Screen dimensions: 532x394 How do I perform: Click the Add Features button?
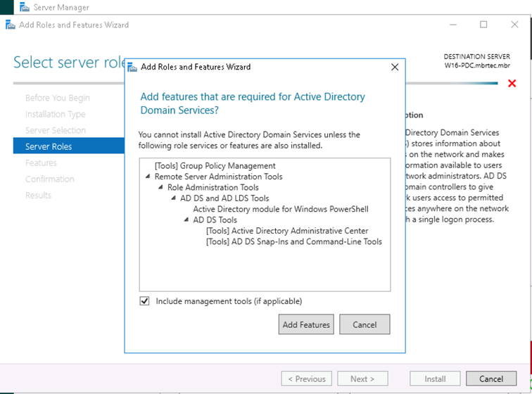click(306, 324)
